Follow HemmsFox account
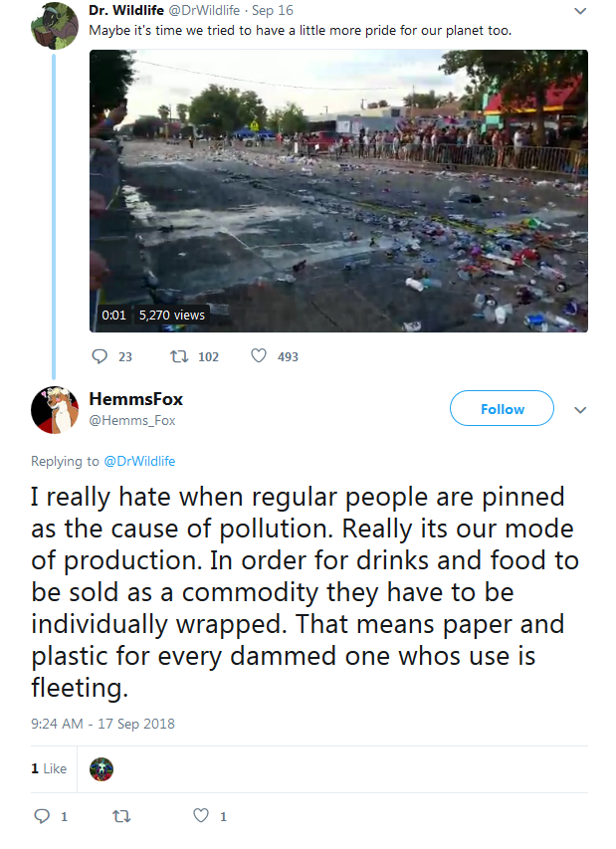Image resolution: width=616 pixels, height=849 pixels. [x=502, y=408]
